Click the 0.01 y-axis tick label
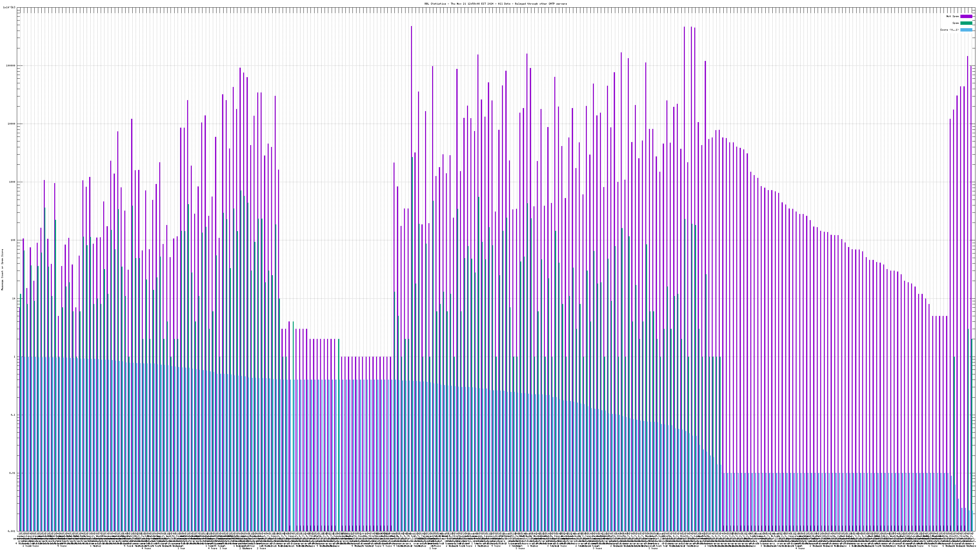Screen dimensions: 980x551 point(13,473)
